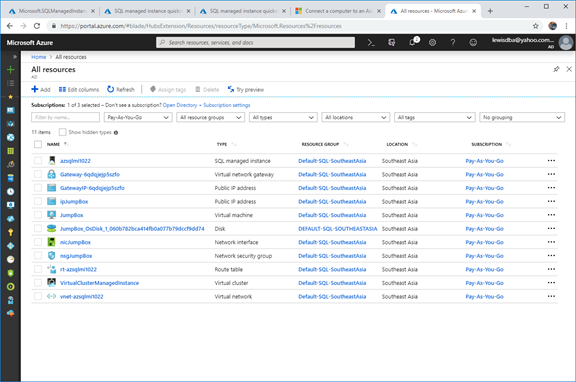Click green Create a resource plus
The image size is (576, 382).
pyautogui.click(x=11, y=69)
